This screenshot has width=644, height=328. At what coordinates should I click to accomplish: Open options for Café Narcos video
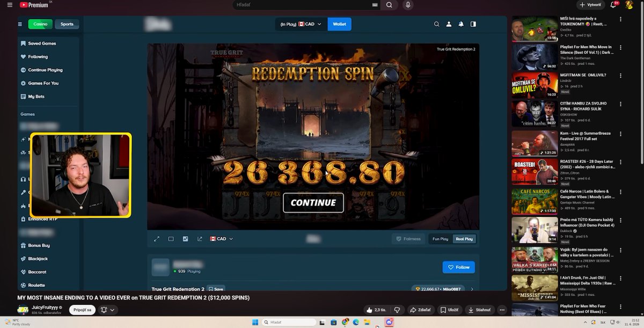(621, 191)
